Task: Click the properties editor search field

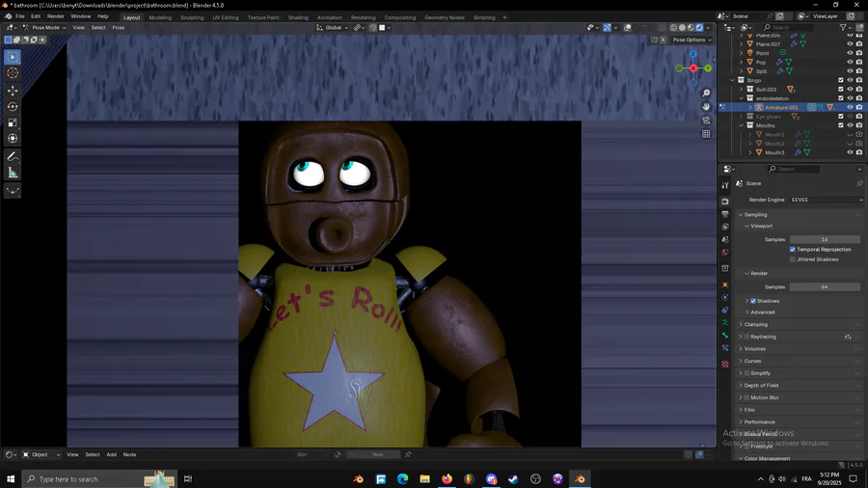Action: (x=795, y=169)
